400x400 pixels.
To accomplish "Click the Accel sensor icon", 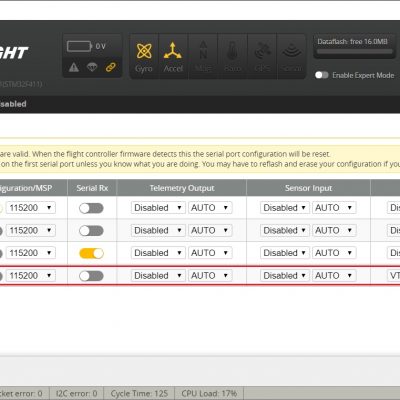I will coord(173,57).
